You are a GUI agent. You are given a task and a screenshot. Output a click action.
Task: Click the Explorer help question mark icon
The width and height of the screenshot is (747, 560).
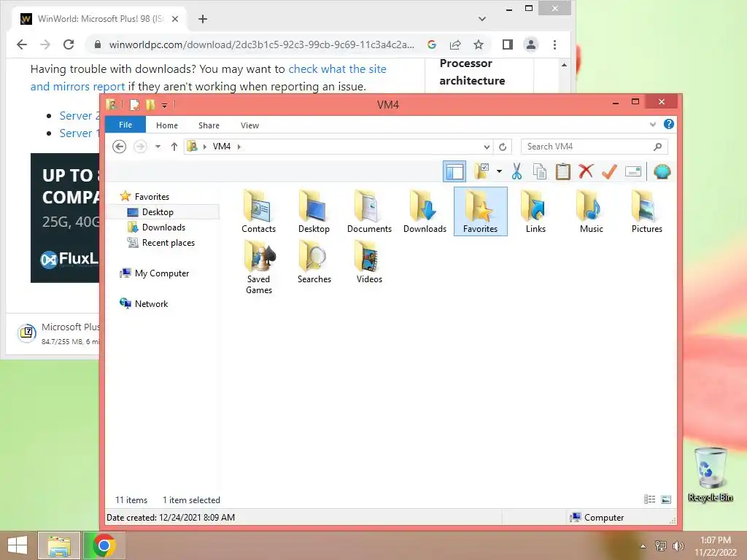tap(669, 124)
